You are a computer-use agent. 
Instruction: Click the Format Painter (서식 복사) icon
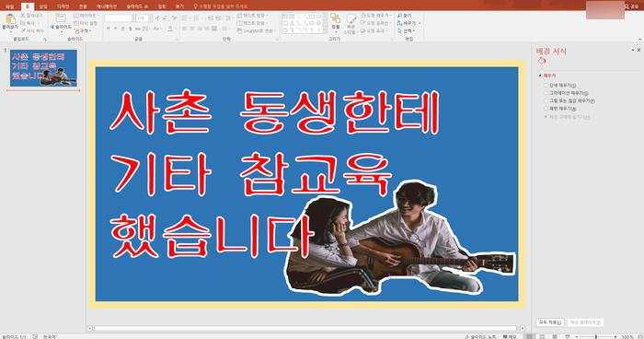pos(23,30)
